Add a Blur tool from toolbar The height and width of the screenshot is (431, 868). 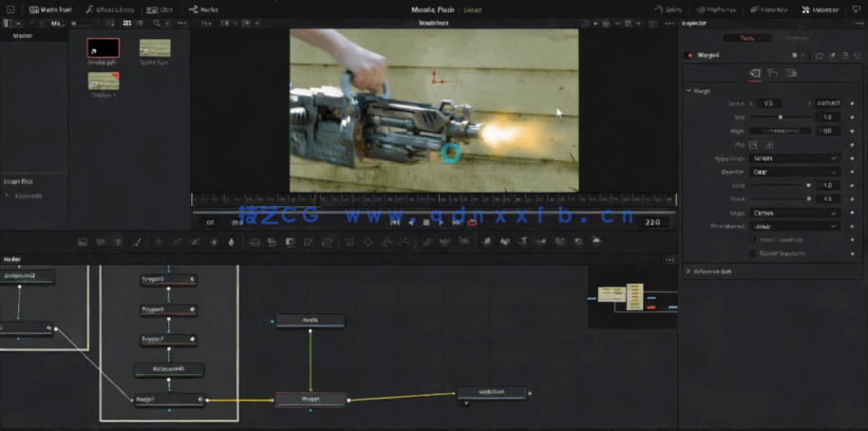point(232,242)
